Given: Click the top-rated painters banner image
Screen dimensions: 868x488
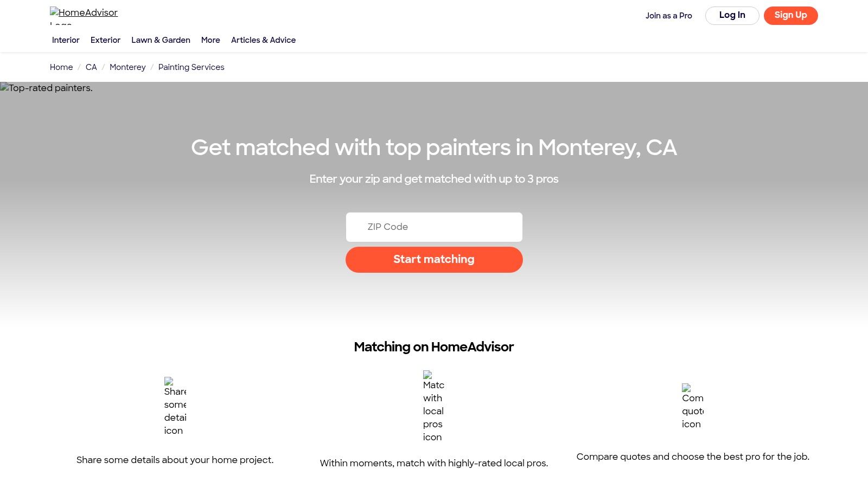Looking at the screenshot, I should pyautogui.click(x=46, y=88).
